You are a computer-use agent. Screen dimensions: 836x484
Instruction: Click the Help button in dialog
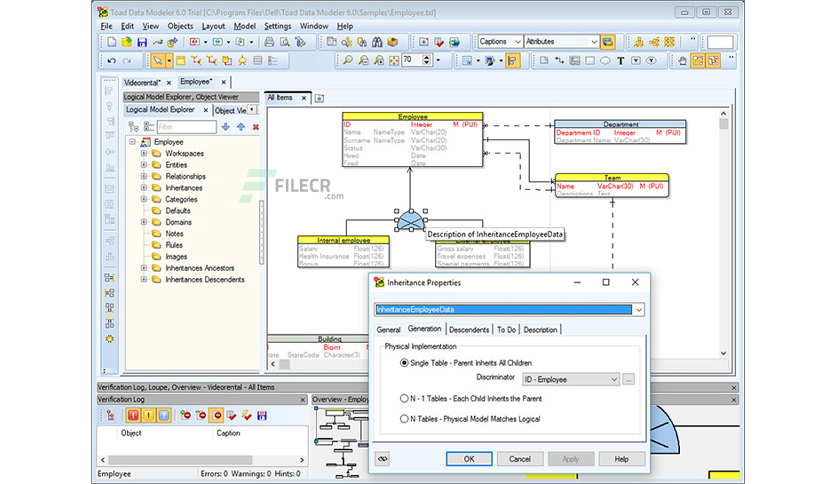coord(622,459)
